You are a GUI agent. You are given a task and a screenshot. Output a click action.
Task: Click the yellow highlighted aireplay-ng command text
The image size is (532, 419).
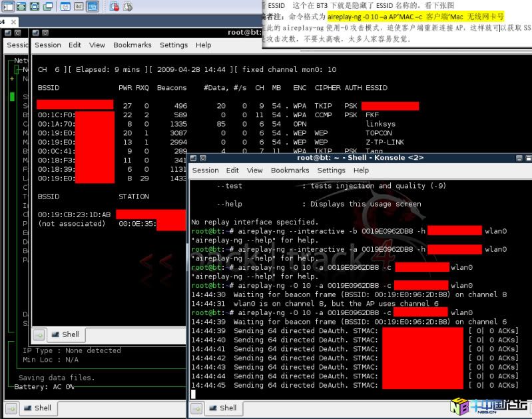tap(415, 16)
